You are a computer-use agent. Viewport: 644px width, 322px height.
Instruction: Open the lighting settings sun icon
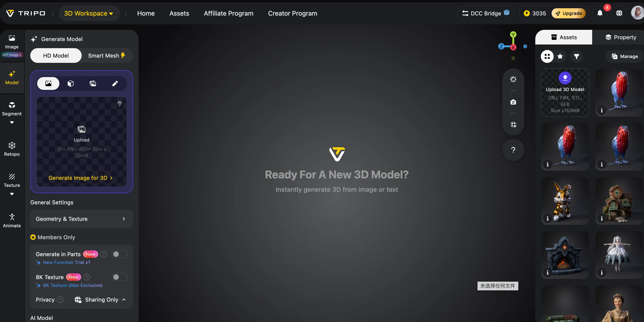[513, 79]
